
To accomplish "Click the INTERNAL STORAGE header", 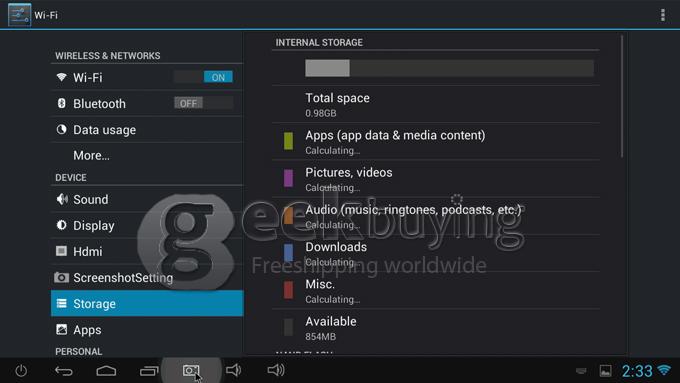I will click(319, 43).
